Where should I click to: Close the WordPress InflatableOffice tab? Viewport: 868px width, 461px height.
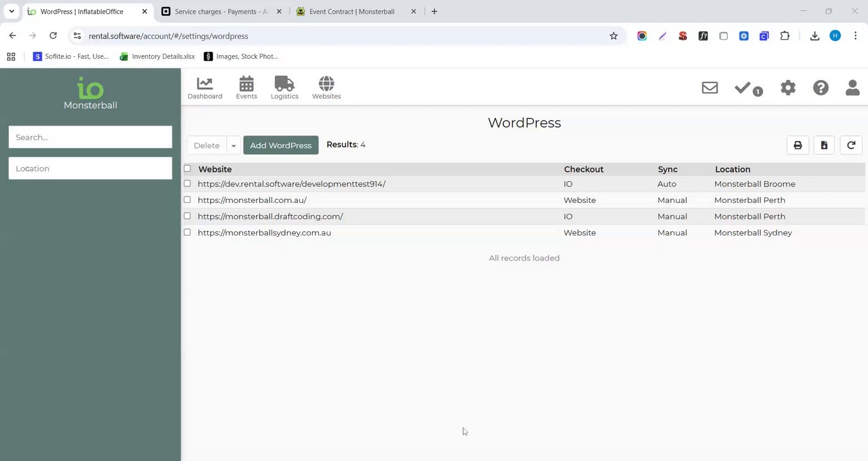[x=144, y=12]
